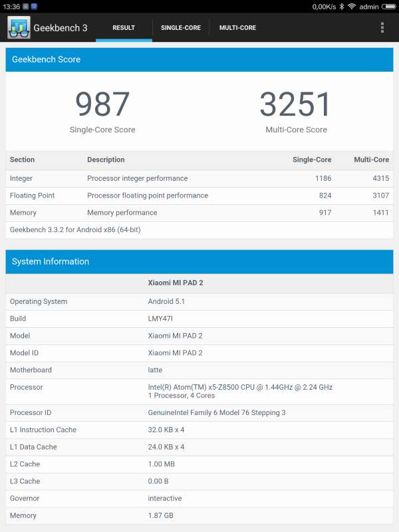Tap the Bluetooth status bar icon
This screenshot has width=399, height=532.
pos(342,7)
